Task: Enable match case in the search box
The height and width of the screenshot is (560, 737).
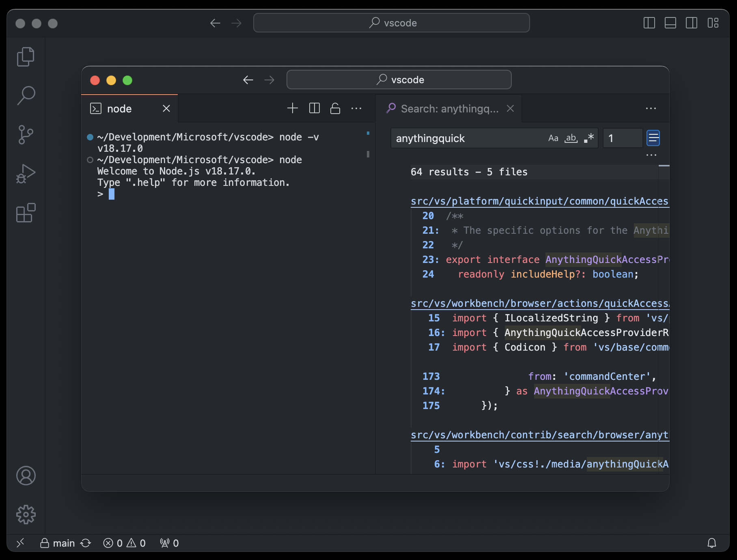Action: click(x=553, y=138)
